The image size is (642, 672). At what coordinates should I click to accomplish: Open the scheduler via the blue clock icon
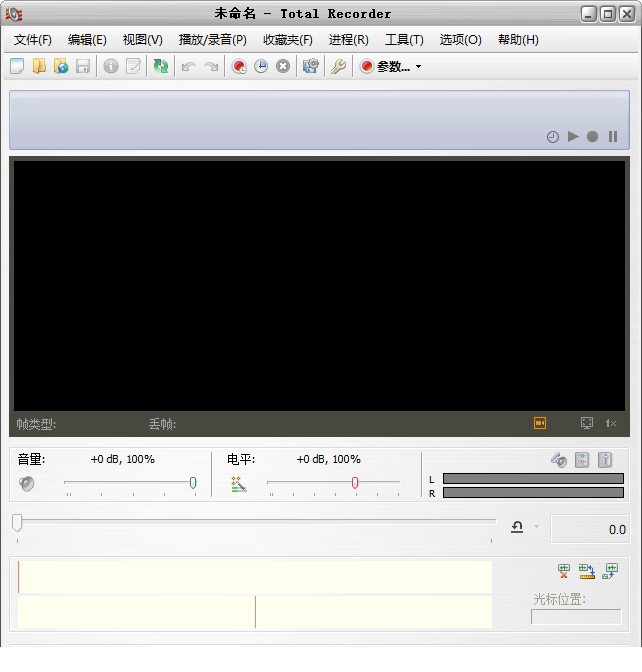click(x=261, y=66)
